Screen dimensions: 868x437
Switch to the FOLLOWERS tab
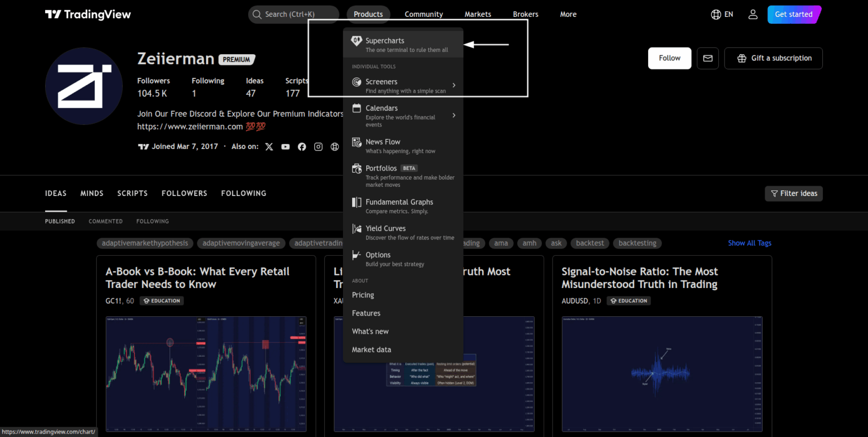[x=184, y=193]
